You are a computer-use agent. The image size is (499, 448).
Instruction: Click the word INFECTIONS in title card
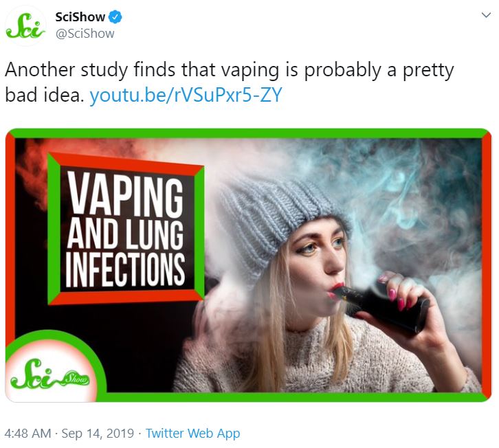[125, 269]
